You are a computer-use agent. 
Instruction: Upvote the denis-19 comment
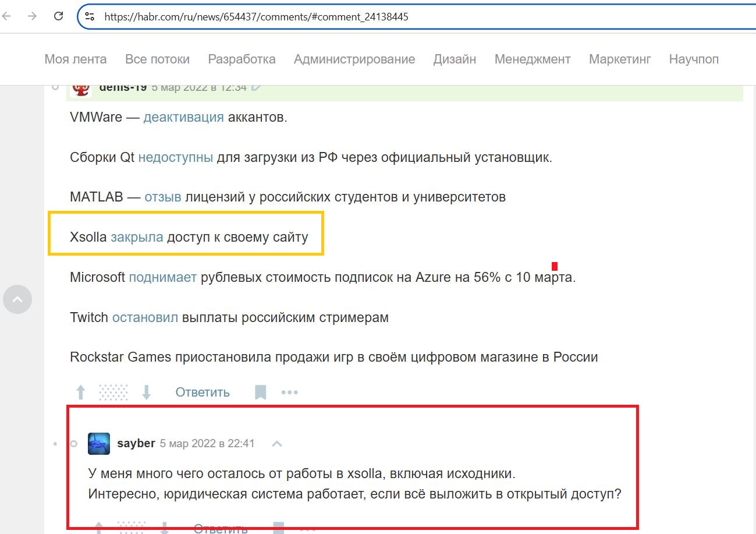(x=81, y=392)
